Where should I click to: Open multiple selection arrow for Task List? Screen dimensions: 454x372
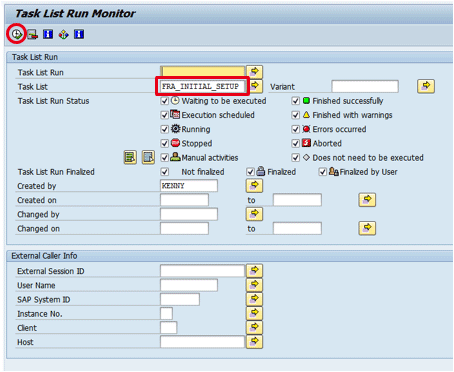256,86
